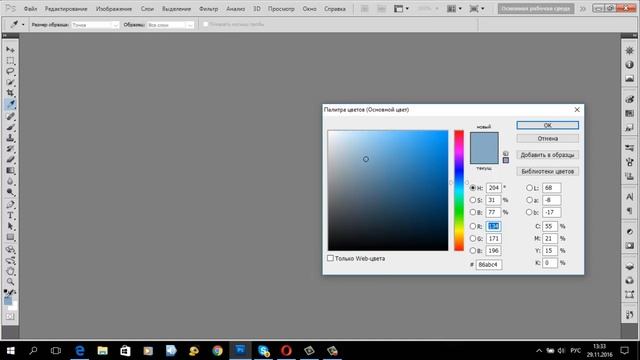Select the Eraser tool

tap(10, 160)
